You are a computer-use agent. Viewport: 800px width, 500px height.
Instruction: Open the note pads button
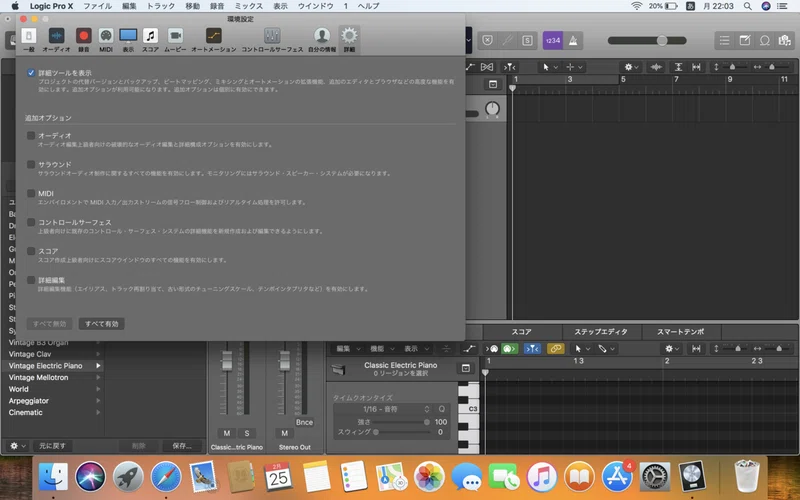tap(744, 40)
